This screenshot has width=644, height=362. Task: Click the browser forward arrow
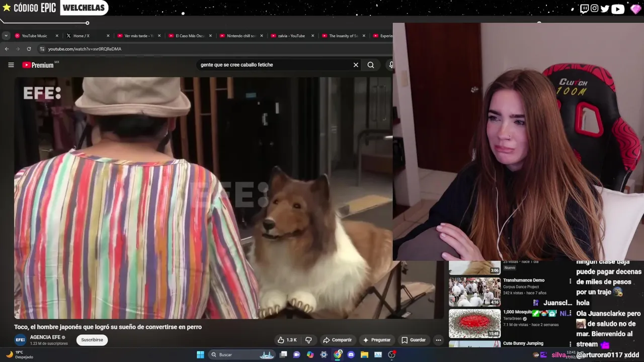click(18, 49)
